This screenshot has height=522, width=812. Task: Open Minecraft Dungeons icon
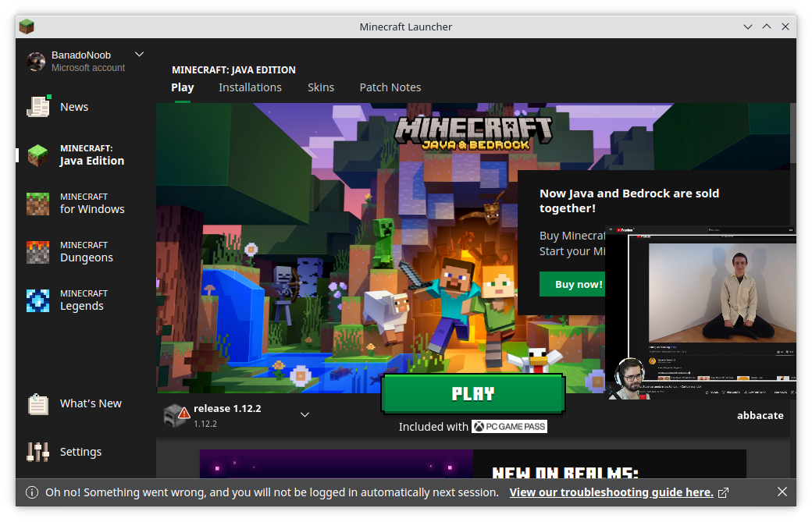click(x=37, y=252)
